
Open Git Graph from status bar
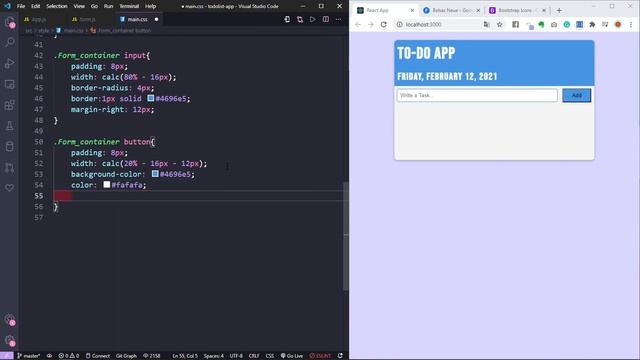(126, 356)
